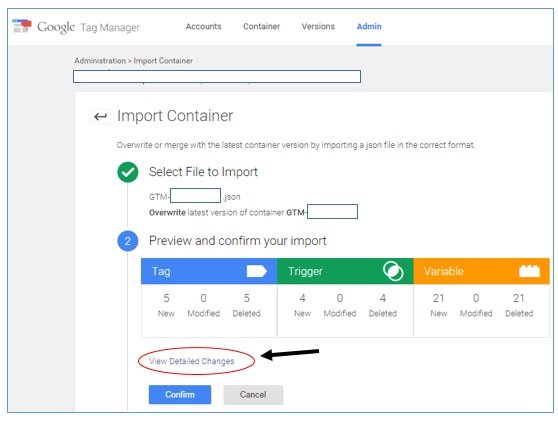Click the Variable column header
This screenshot has width=558, height=422.
click(x=481, y=271)
